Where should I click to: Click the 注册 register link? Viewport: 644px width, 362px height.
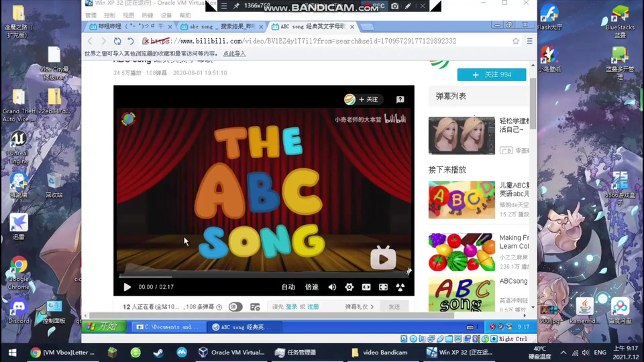pyautogui.click(x=313, y=306)
